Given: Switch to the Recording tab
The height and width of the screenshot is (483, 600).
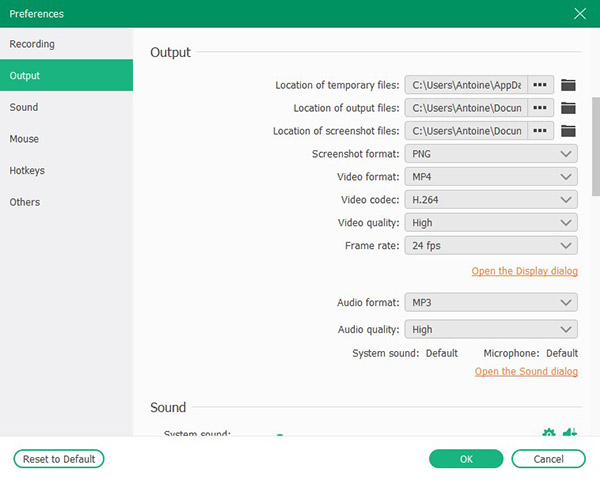Looking at the screenshot, I should tap(67, 44).
